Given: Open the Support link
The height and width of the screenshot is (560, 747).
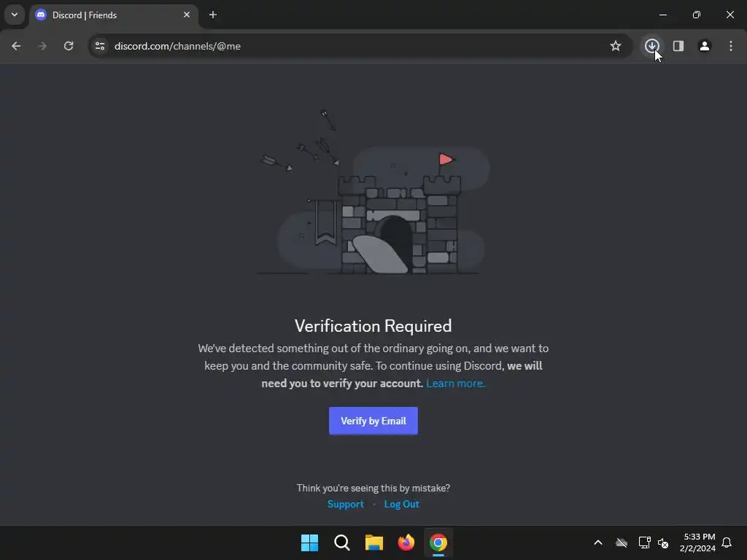Looking at the screenshot, I should (x=345, y=504).
